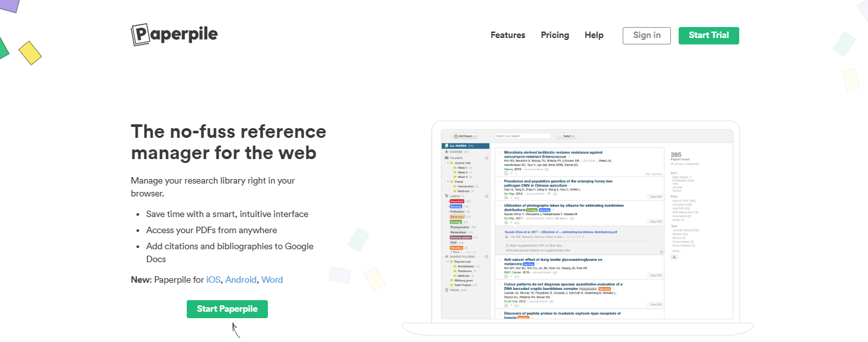Screen dimensions: 868x342
Task: Follow the Word link
Action: [x=272, y=280]
